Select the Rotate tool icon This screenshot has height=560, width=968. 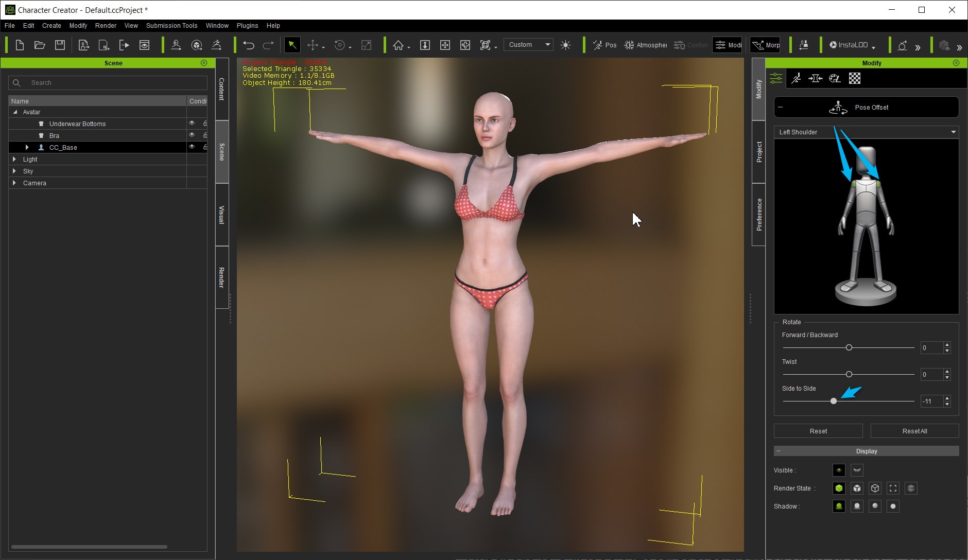point(339,45)
